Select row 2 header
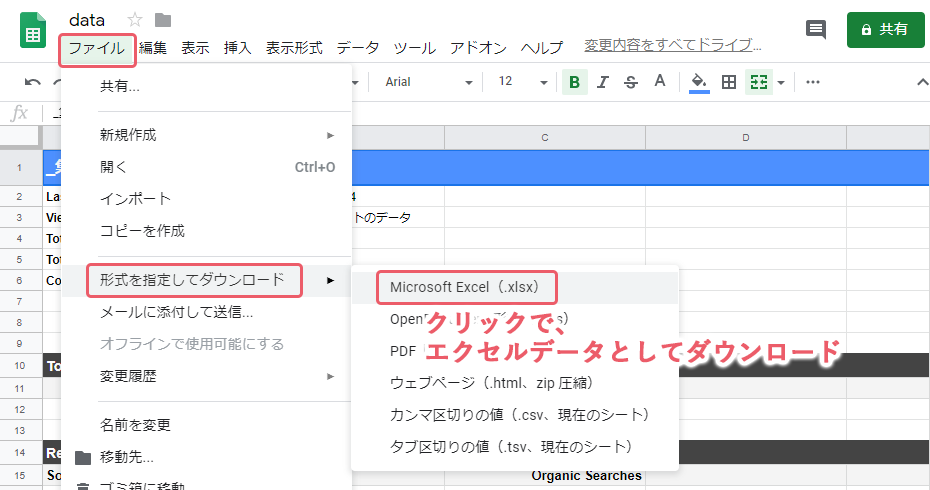 click(x=20, y=196)
